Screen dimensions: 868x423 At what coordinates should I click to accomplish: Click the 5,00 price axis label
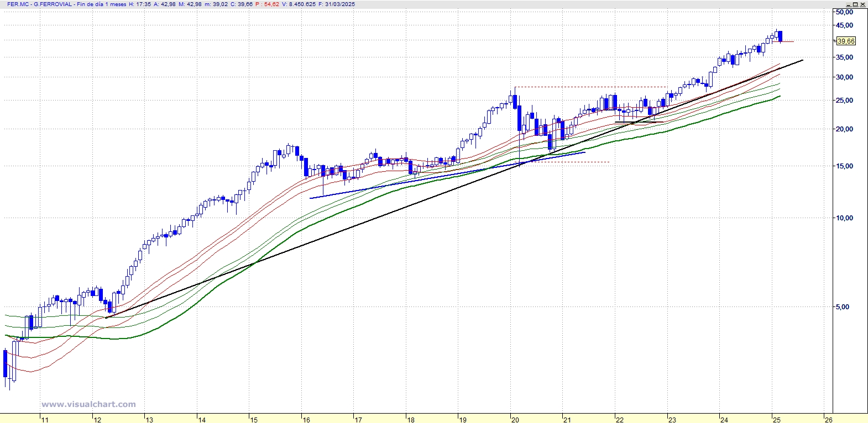pyautogui.click(x=842, y=306)
